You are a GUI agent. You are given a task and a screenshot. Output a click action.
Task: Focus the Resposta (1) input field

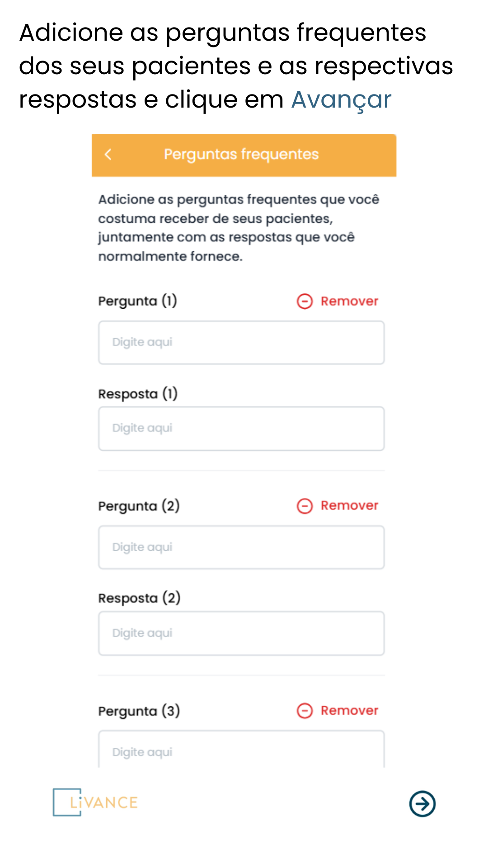pos(241,429)
